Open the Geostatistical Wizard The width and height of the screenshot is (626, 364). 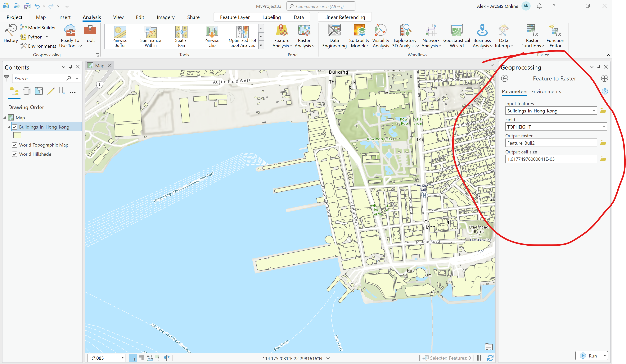(x=457, y=36)
